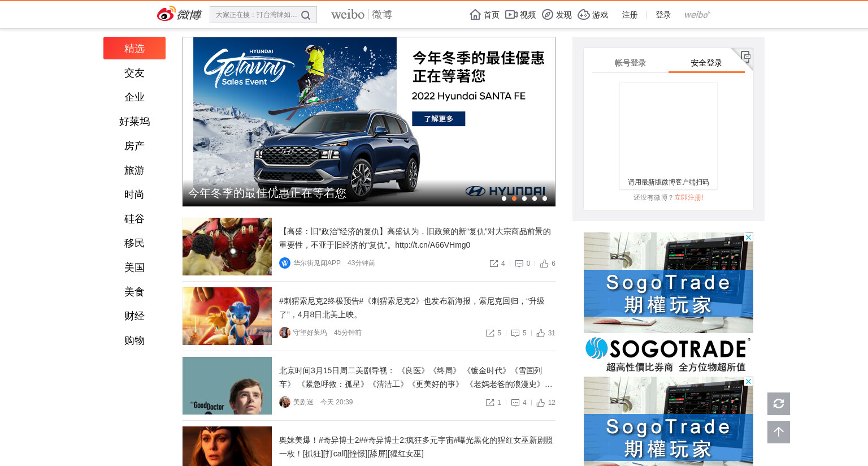Like the 刺猬索尼克2 post
868x466 pixels.
coord(546,333)
